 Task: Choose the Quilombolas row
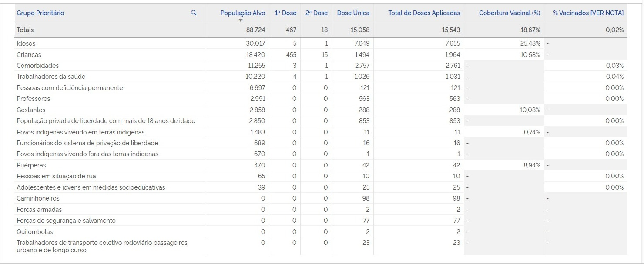34,232
